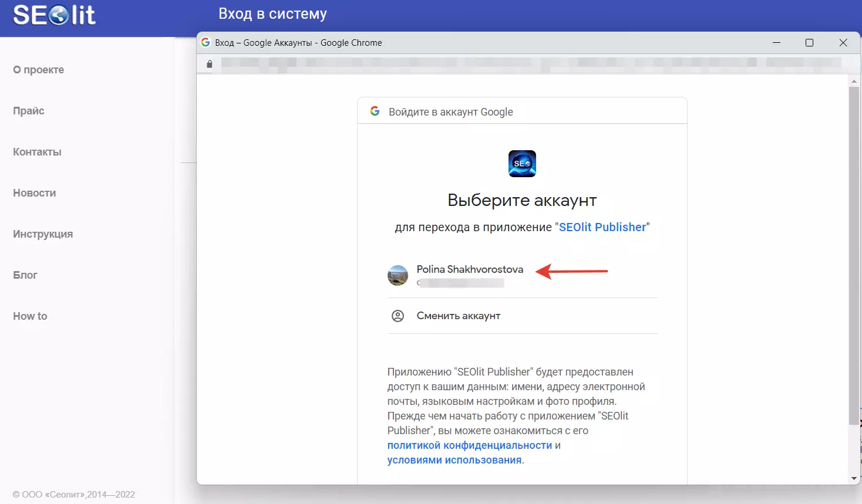This screenshot has height=504, width=862.
Task: Open the Блог section
Action: point(25,275)
